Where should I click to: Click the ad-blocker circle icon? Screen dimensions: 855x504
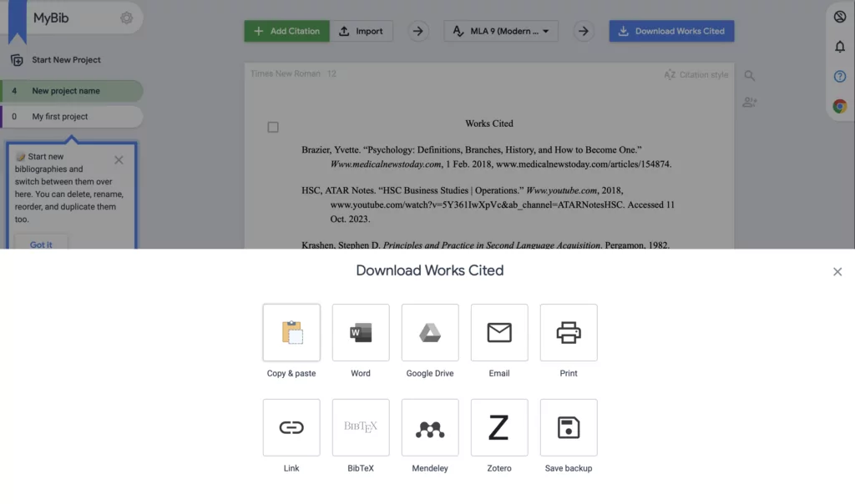pos(840,17)
